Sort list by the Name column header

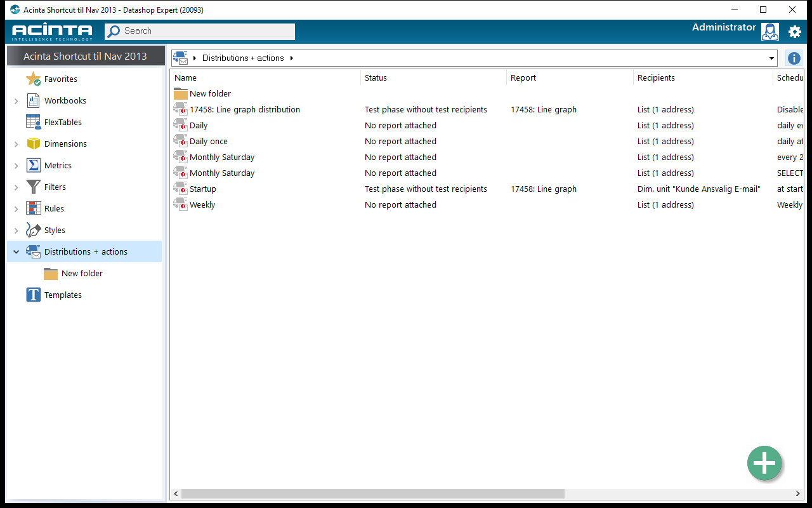[x=266, y=78]
